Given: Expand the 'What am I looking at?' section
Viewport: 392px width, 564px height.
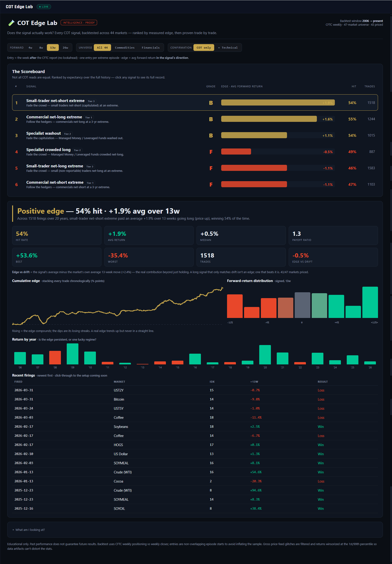Looking at the screenshot, I should point(29,530).
